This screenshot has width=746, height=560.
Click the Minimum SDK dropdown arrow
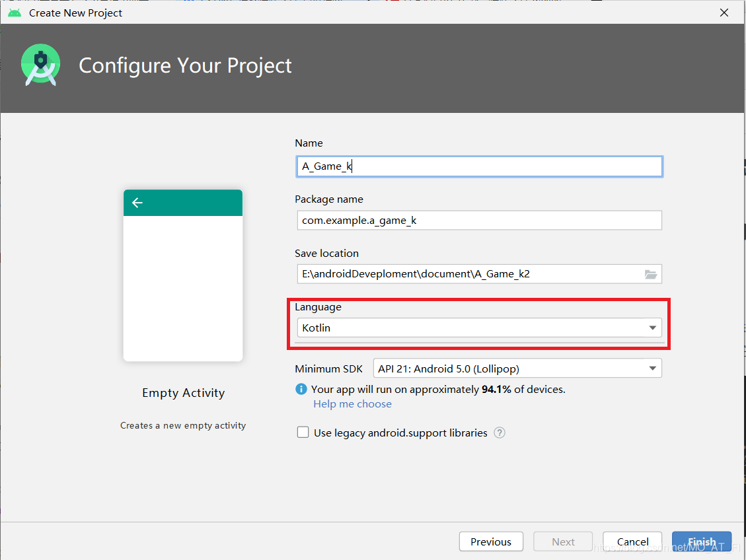652,368
